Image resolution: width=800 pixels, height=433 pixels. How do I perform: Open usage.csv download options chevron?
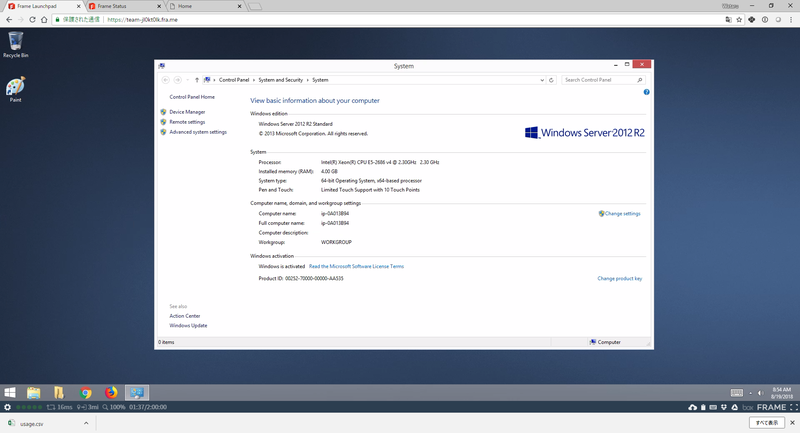(86, 423)
